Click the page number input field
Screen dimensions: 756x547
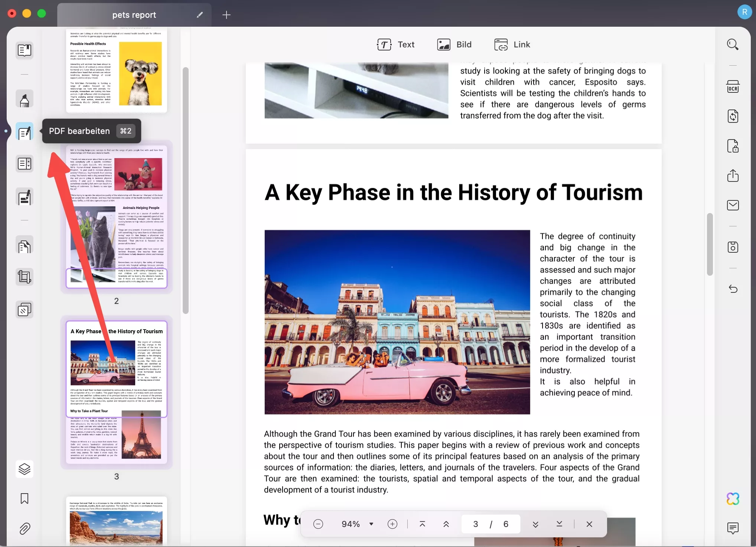click(476, 524)
